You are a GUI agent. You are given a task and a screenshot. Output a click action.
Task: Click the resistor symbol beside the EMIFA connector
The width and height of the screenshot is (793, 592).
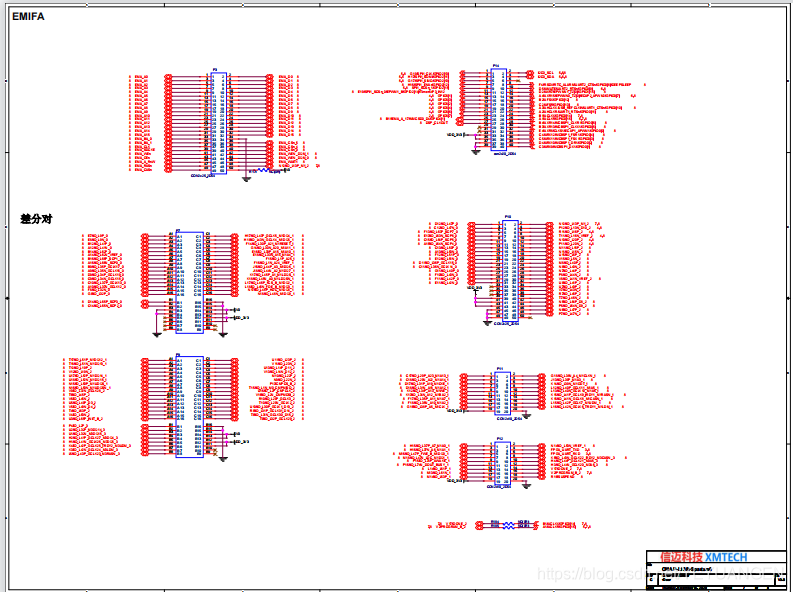coord(264,170)
